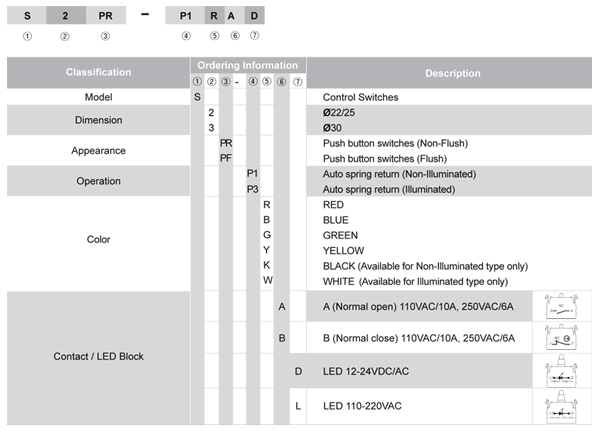Click the Description column header
This screenshot has width=600, height=433.
pyautogui.click(x=452, y=73)
